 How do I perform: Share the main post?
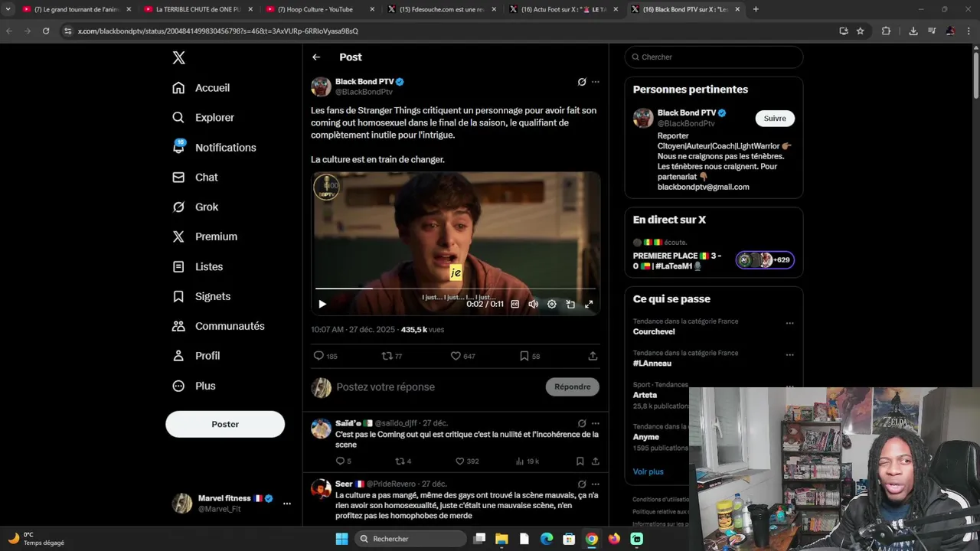click(593, 356)
